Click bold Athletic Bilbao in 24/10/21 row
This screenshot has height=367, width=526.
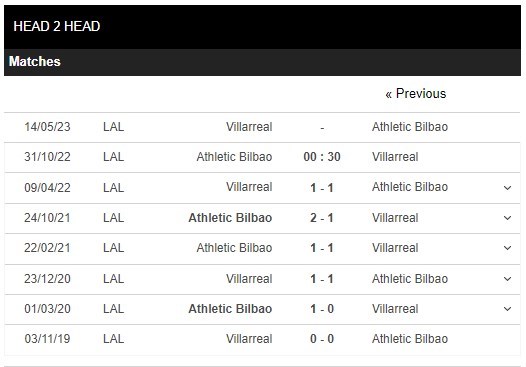click(x=230, y=218)
